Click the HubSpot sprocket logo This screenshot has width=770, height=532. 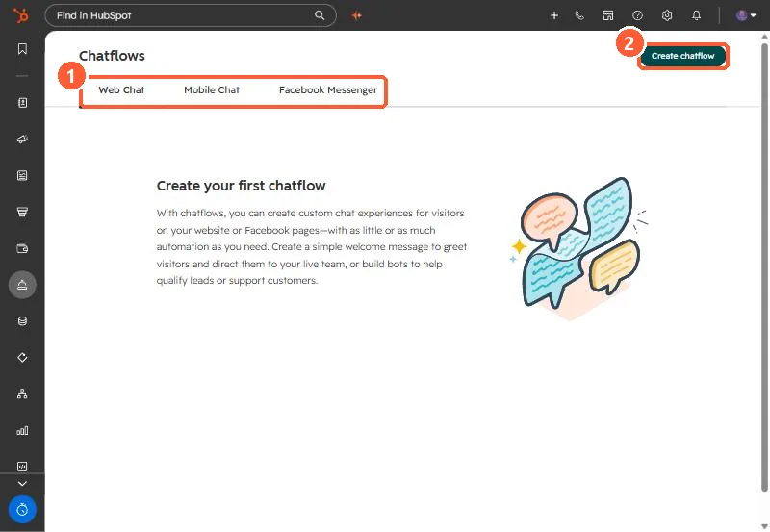click(x=20, y=15)
